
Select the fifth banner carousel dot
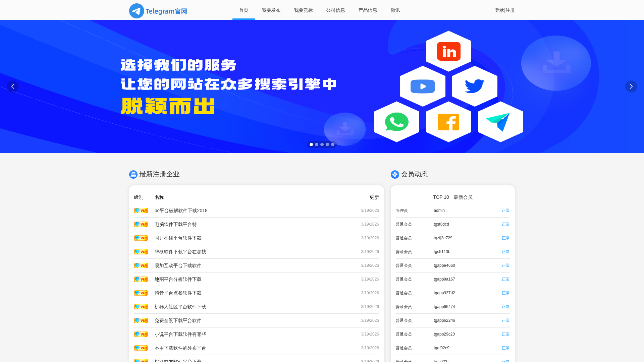pyautogui.click(x=333, y=144)
